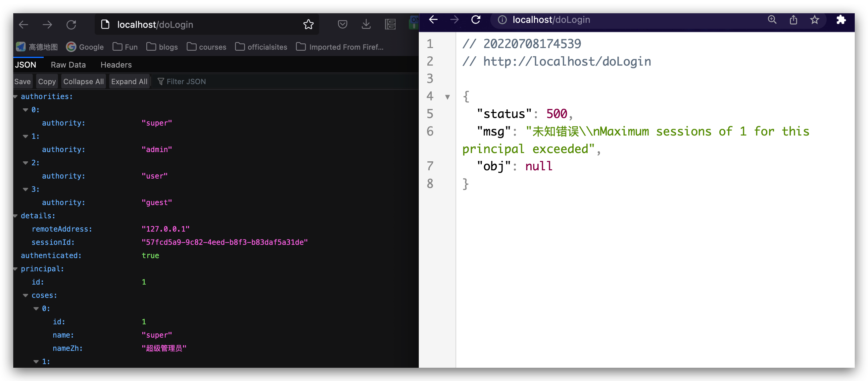The height and width of the screenshot is (381, 868).
Task: Open the Imported From Firefox folder
Action: coord(340,47)
